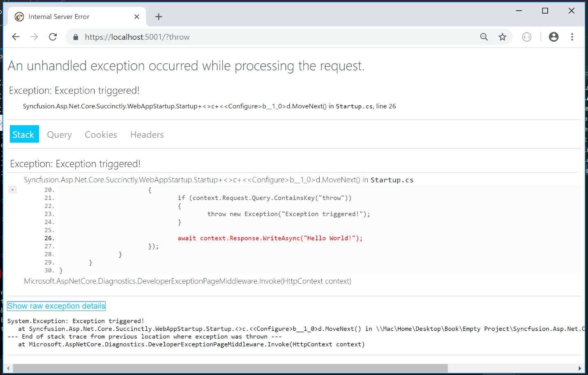
Task: Open the Chrome profile avatar
Action: pyautogui.click(x=553, y=37)
